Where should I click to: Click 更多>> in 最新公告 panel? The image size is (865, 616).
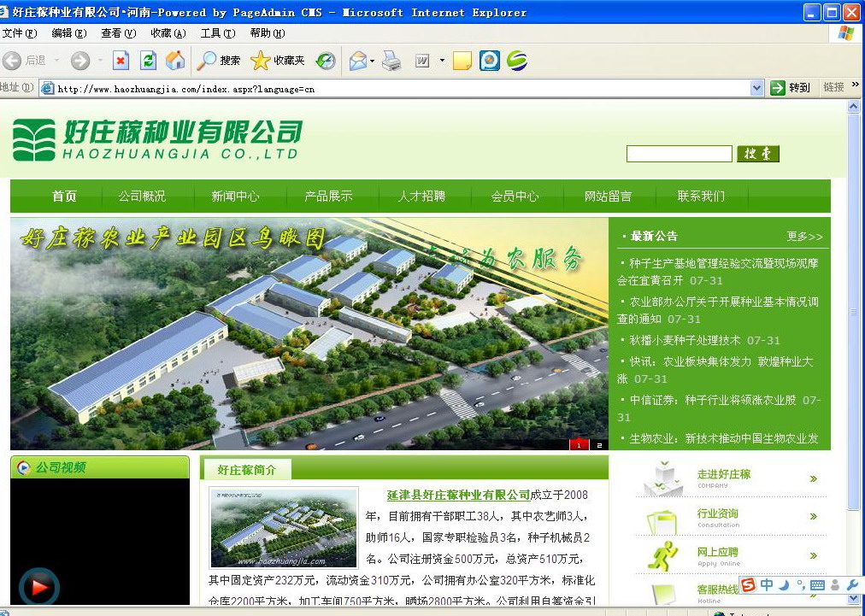tap(804, 237)
